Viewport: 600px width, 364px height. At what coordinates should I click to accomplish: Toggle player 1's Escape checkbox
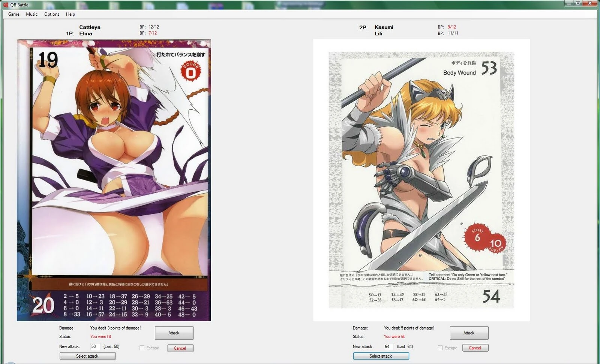click(142, 348)
